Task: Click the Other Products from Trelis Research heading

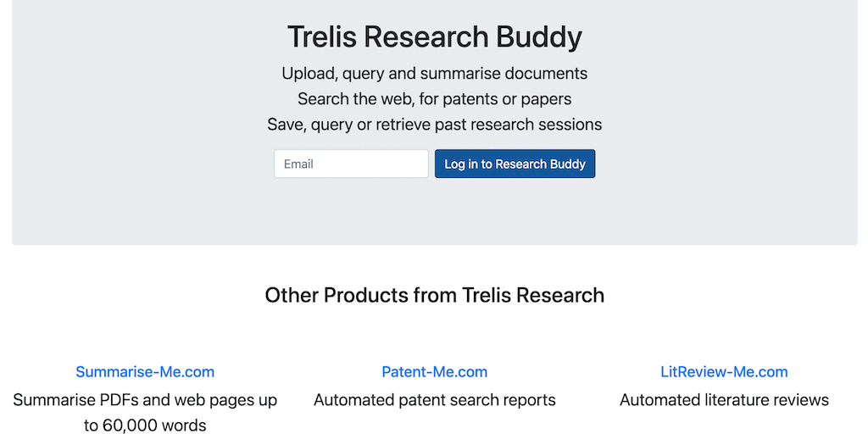Action: coord(434,295)
